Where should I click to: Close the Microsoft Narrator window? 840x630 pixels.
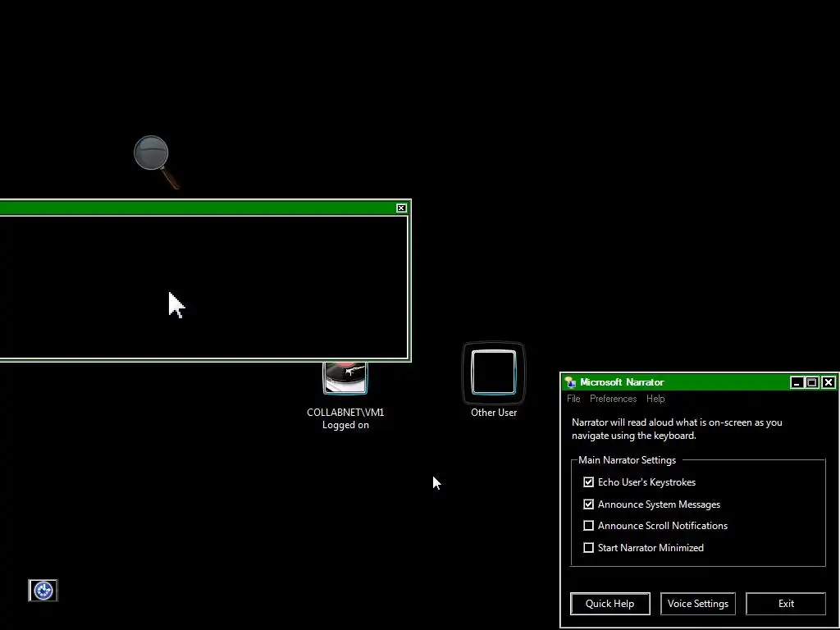(x=829, y=382)
